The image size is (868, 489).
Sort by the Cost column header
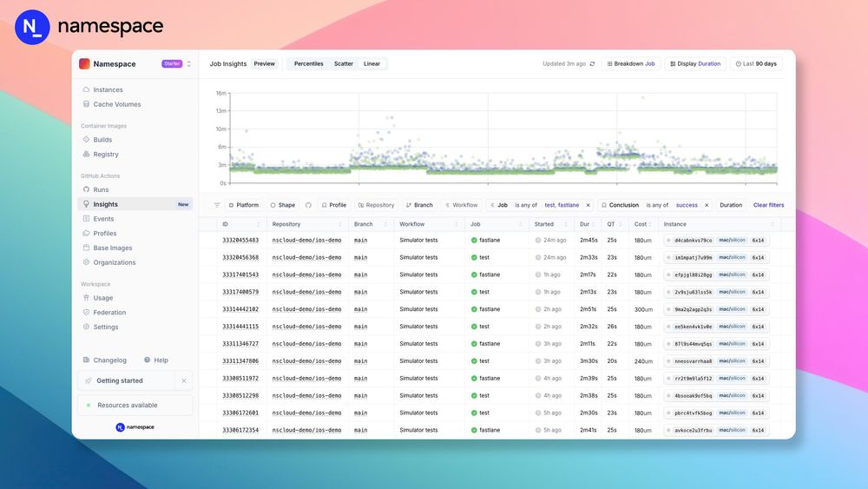[642, 224]
